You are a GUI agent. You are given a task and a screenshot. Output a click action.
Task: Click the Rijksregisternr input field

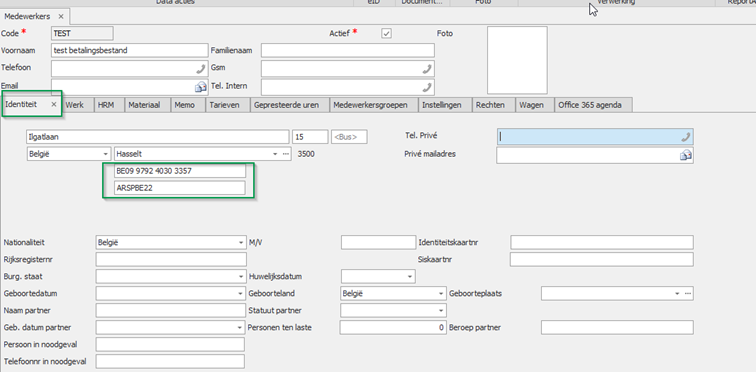(171, 259)
